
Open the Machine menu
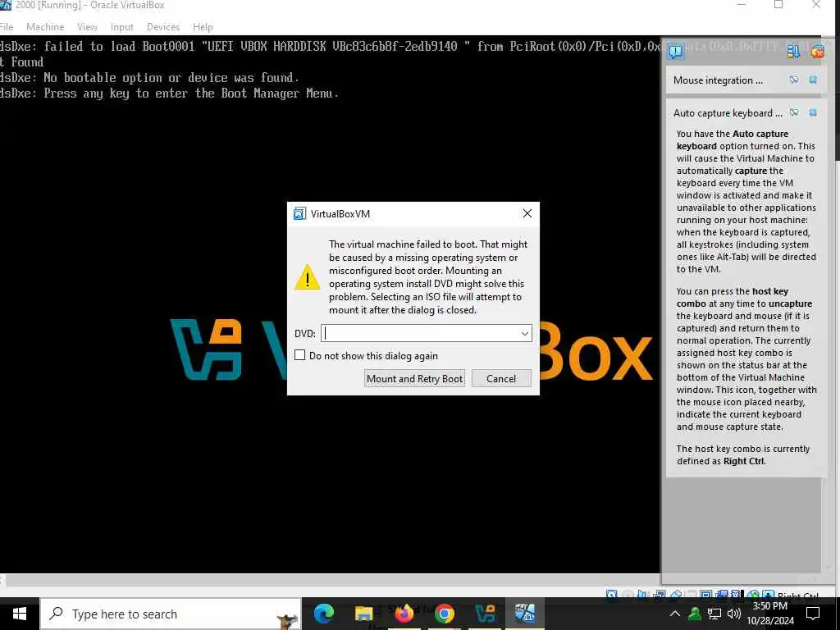pos(45,27)
